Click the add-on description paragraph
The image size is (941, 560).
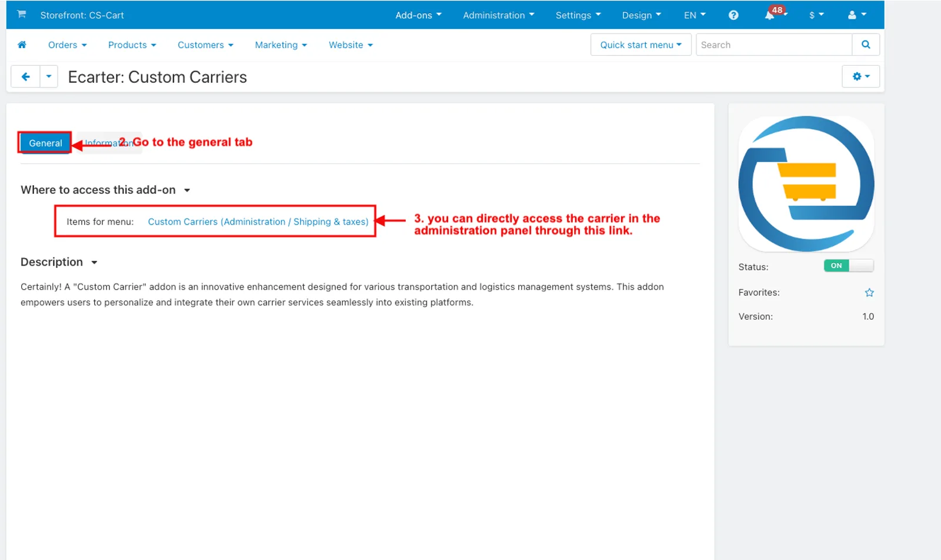tap(342, 294)
